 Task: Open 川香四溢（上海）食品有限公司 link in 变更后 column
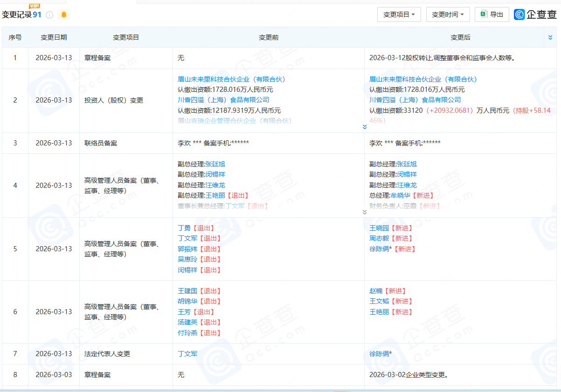[415, 100]
